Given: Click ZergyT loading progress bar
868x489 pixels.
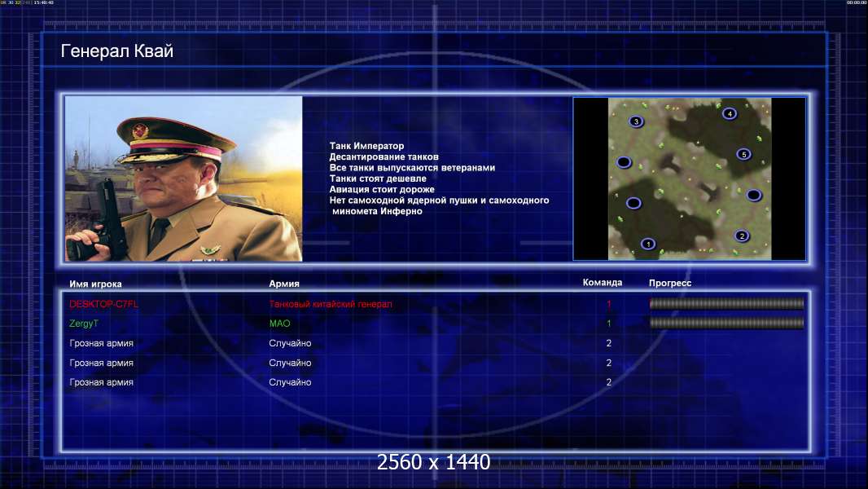Looking at the screenshot, I should tap(726, 323).
